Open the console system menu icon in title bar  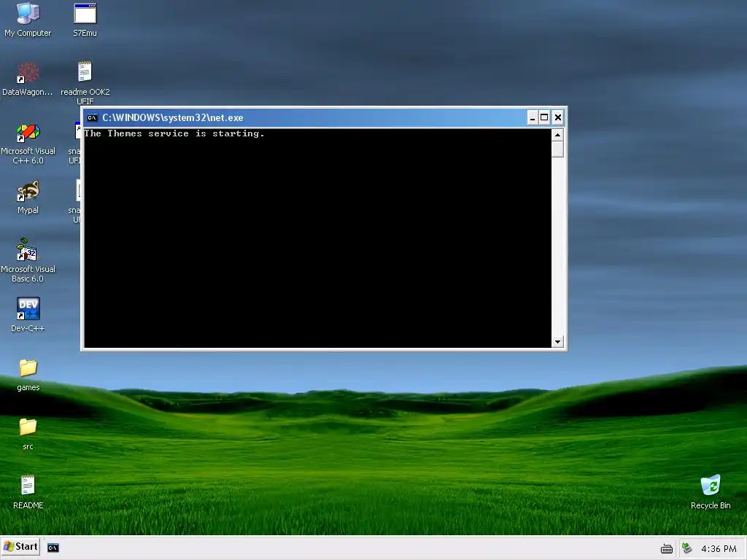coord(93,117)
